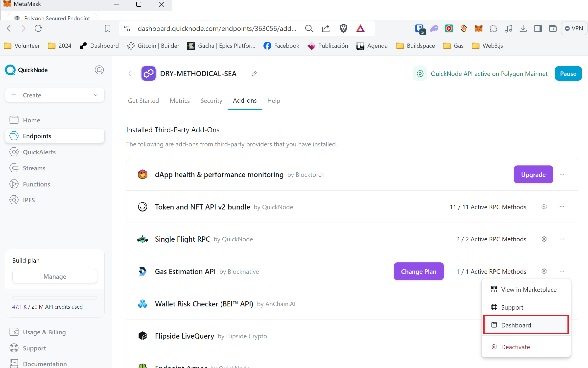Click Upgrade button for dApp health monitoring

[533, 174]
